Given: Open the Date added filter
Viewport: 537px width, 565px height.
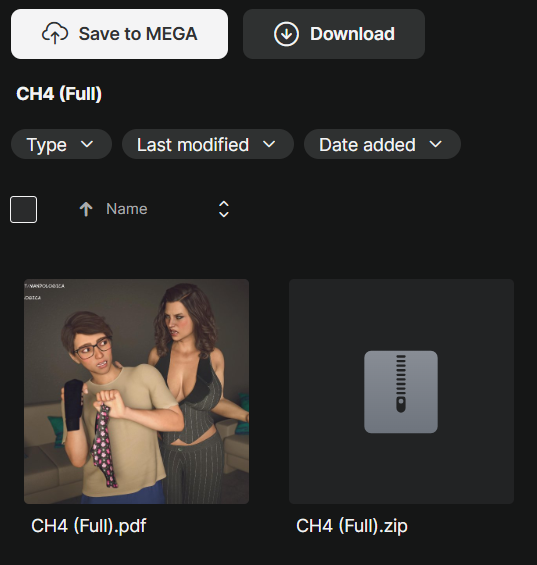Looking at the screenshot, I should coord(382,144).
